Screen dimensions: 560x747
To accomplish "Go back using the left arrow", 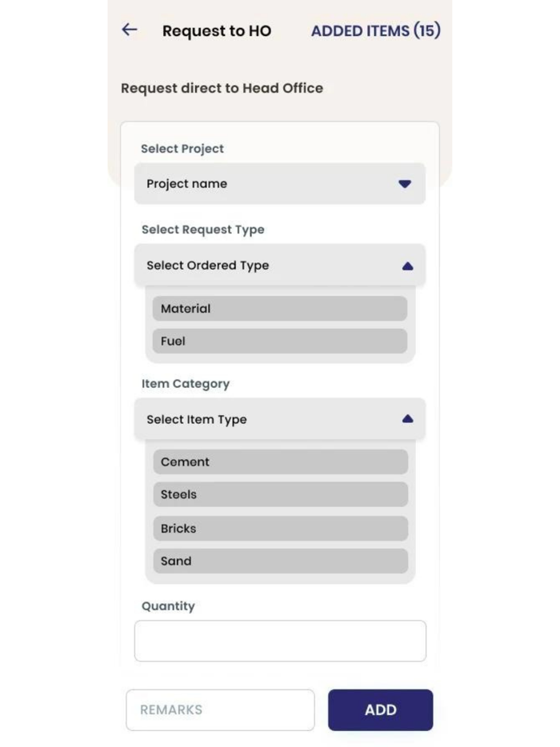I will coord(130,30).
